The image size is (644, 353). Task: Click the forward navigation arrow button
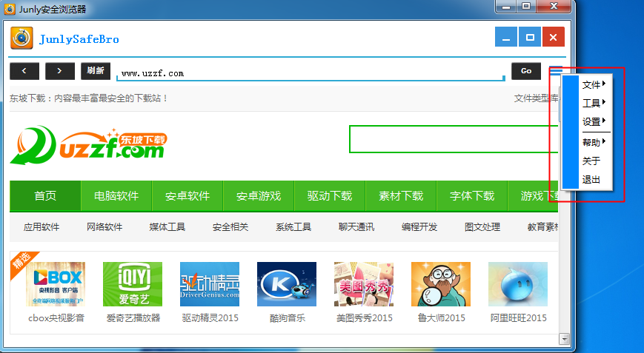point(59,71)
